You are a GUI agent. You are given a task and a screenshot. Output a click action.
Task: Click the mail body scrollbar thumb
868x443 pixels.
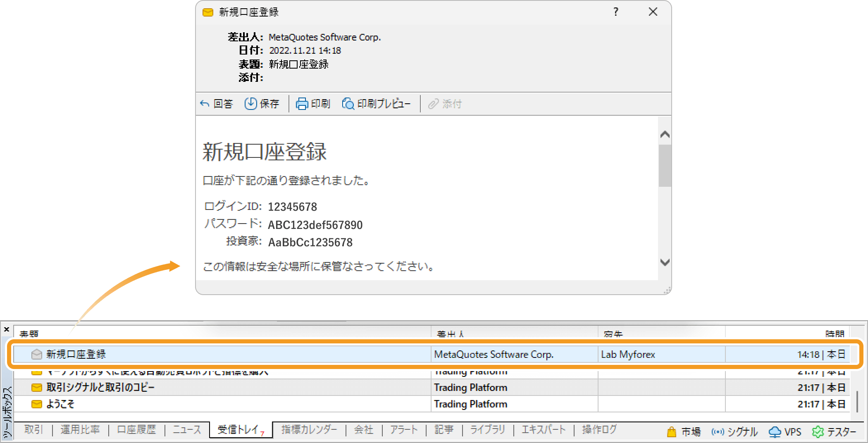coord(665,166)
